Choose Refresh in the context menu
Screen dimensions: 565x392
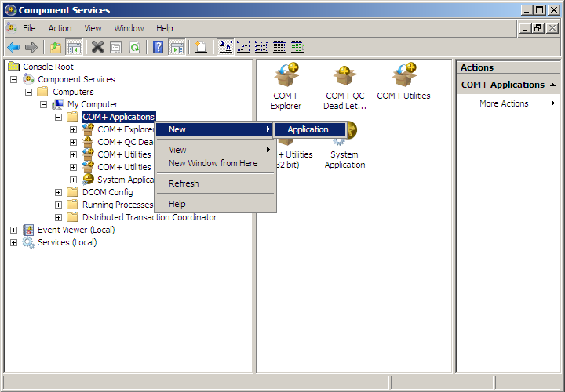pos(215,183)
